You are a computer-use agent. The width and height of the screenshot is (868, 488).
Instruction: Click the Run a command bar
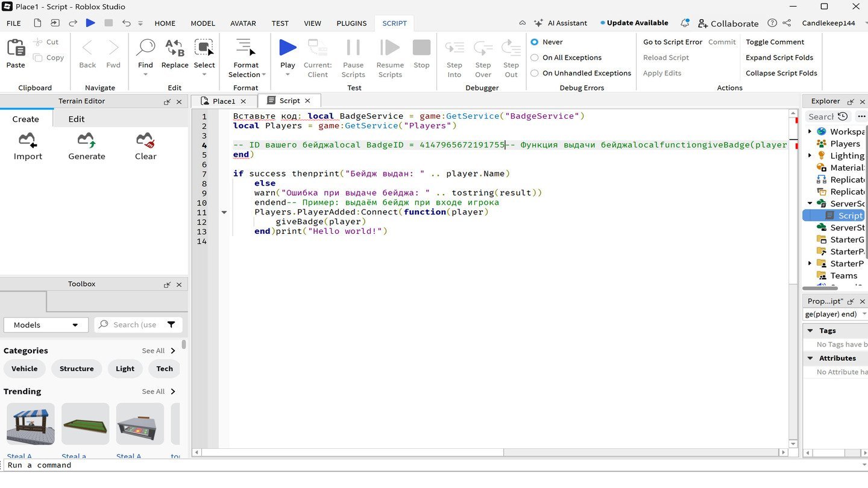click(434, 465)
